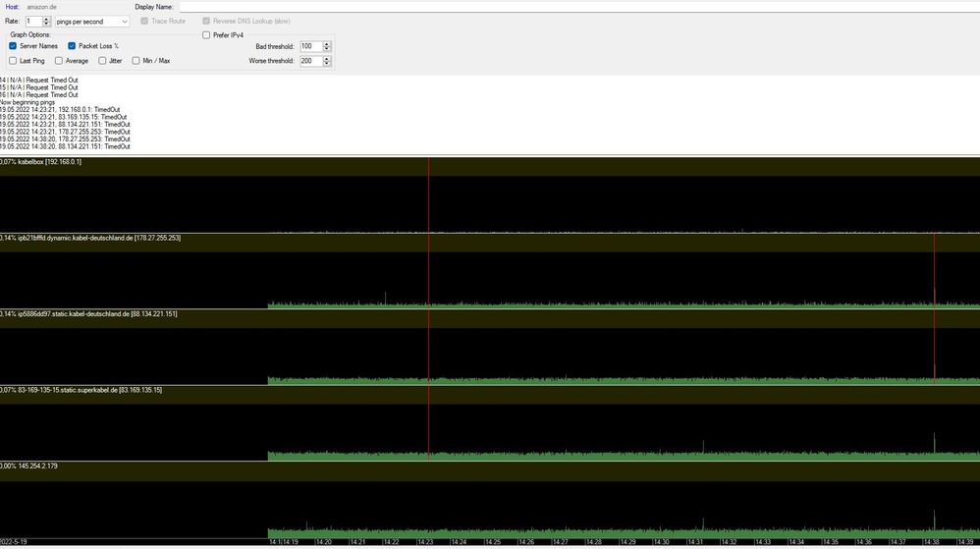The height and width of the screenshot is (549, 980).
Task: Click the Bad threshold spinner arrows
Action: tap(327, 46)
